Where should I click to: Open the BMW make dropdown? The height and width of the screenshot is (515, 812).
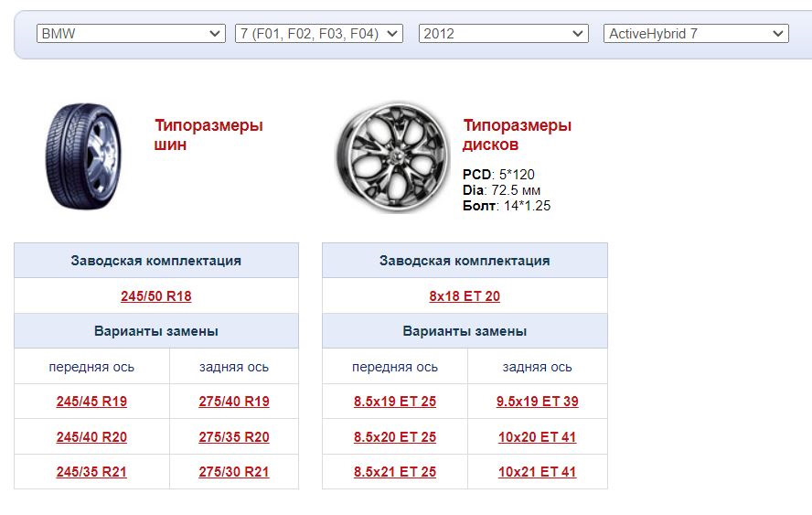tap(131, 34)
